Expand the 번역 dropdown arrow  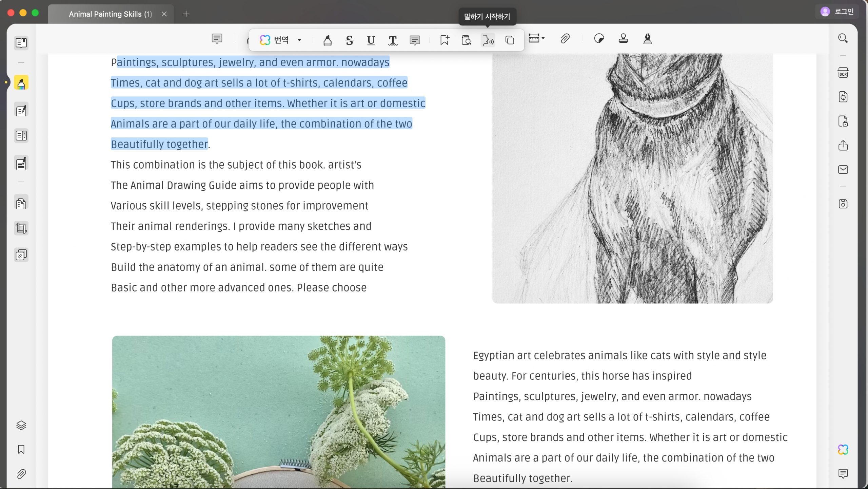(299, 40)
